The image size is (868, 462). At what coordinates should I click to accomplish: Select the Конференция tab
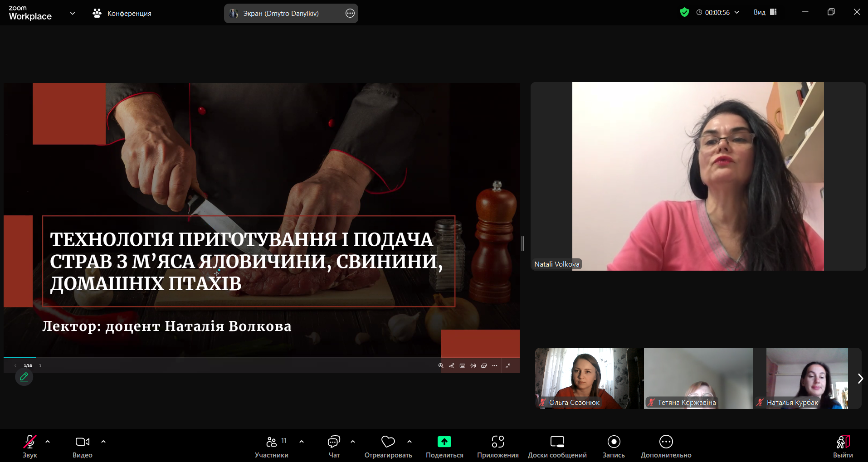tap(122, 14)
